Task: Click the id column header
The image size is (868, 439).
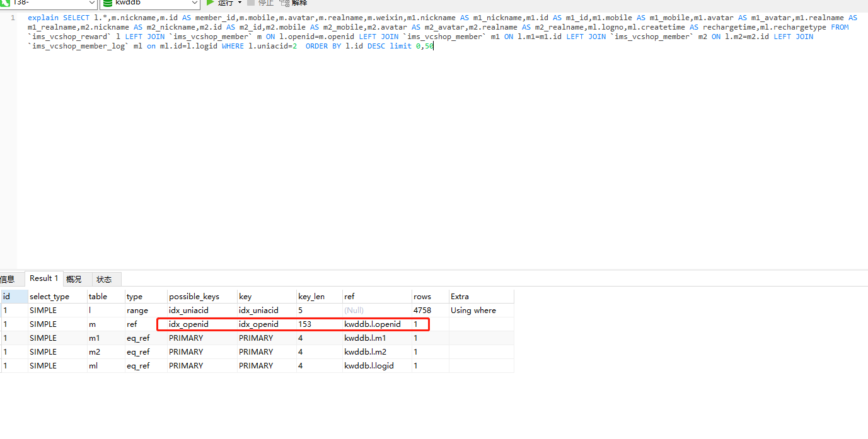Action: click(x=14, y=296)
